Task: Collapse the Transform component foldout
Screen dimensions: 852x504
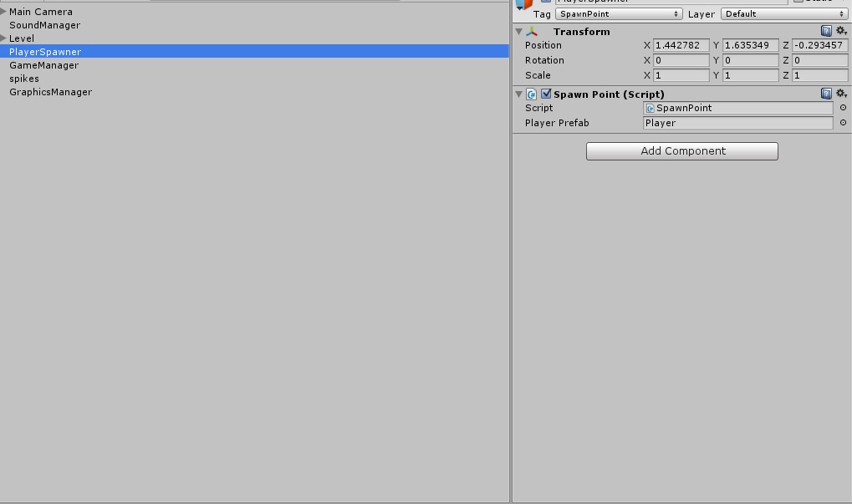Action: click(519, 32)
